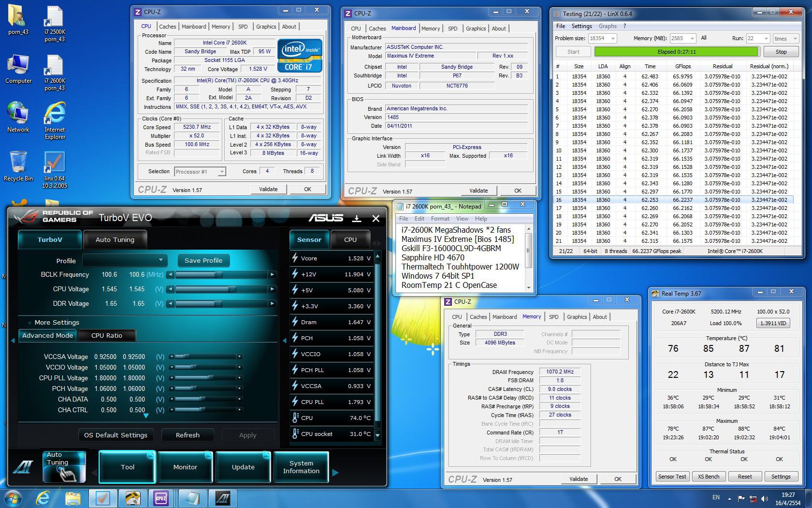The width and height of the screenshot is (812, 508).
Task: Select the Network desktop icon
Action: [x=18, y=118]
